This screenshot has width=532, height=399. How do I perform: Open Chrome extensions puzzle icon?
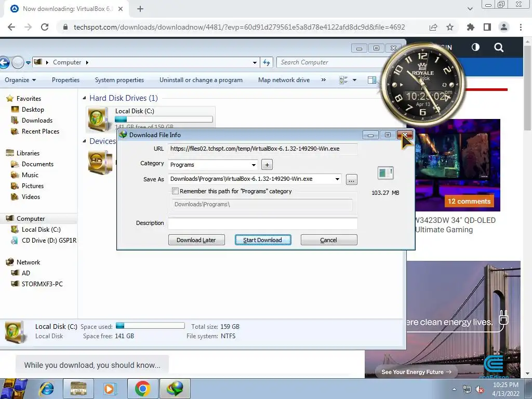coord(470,27)
